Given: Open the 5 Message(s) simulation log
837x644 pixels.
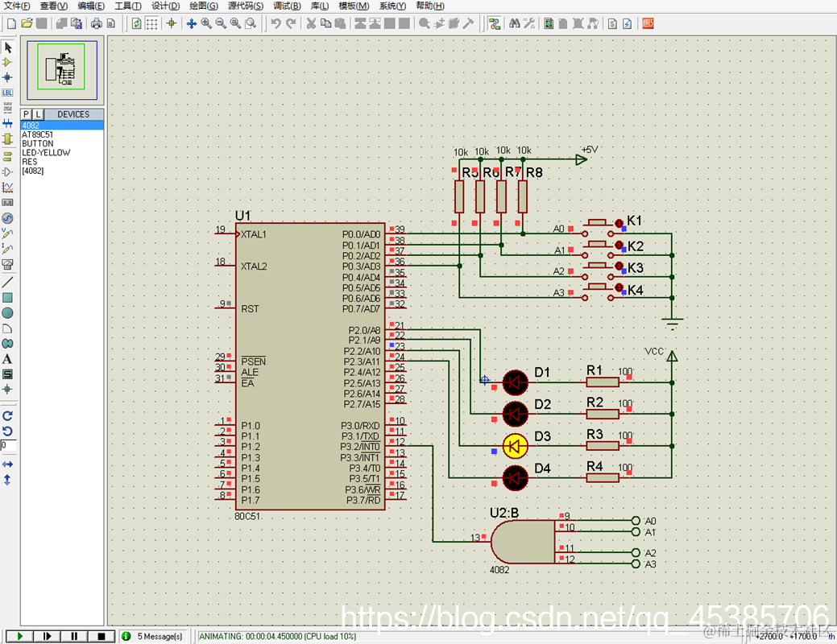Looking at the screenshot, I should point(160,636).
